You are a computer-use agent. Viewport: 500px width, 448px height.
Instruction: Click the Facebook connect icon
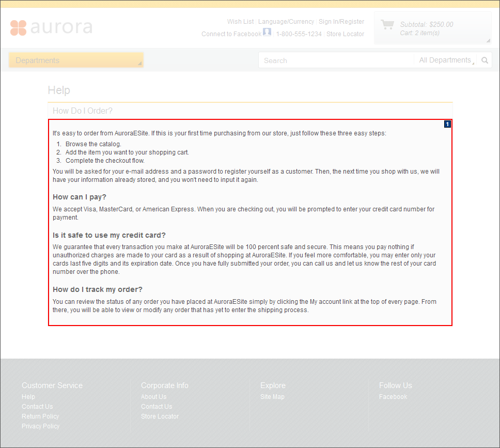pos(267,32)
